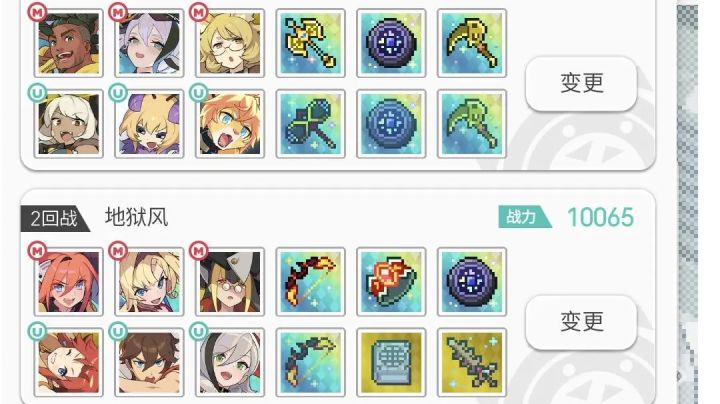Select the blonde glasses girl in top team
This screenshot has width=720, height=404.
pos(230,43)
